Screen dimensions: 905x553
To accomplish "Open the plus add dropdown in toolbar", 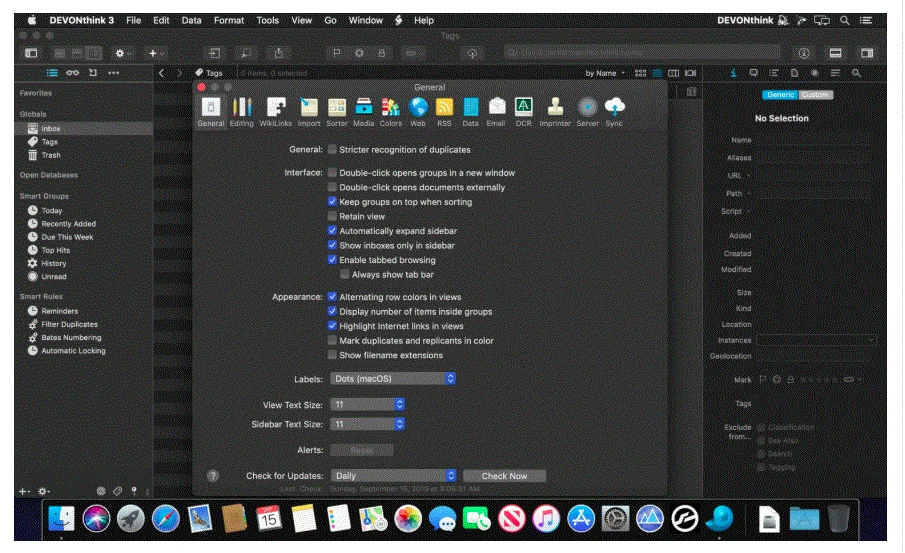I will click(156, 53).
